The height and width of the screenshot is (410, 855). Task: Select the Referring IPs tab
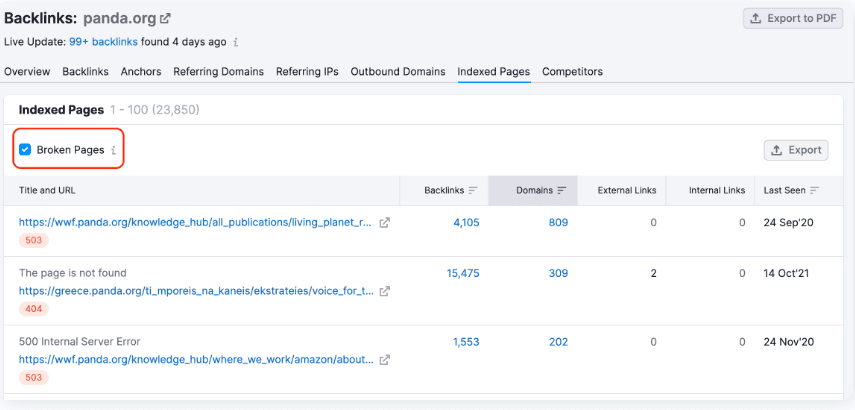coord(308,71)
